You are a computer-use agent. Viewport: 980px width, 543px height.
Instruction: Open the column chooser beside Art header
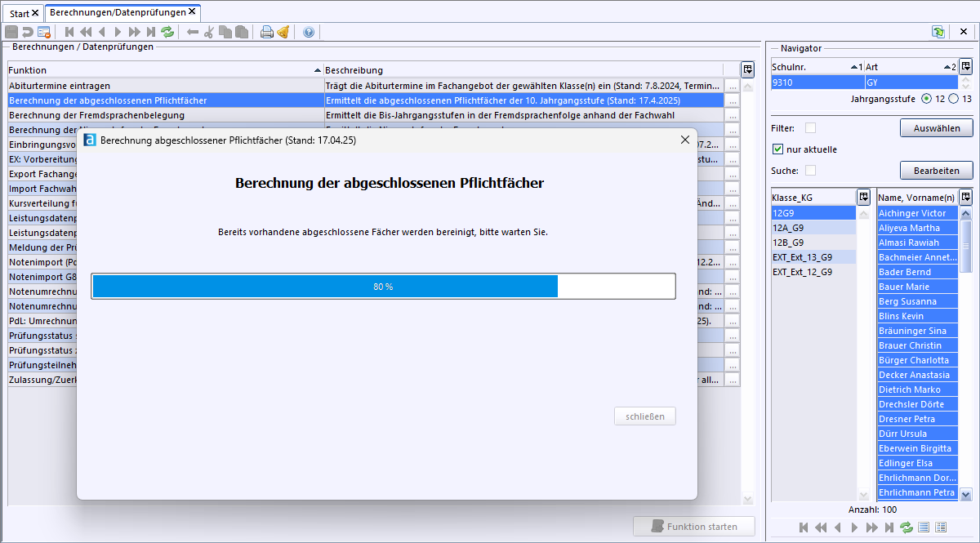[x=965, y=66]
